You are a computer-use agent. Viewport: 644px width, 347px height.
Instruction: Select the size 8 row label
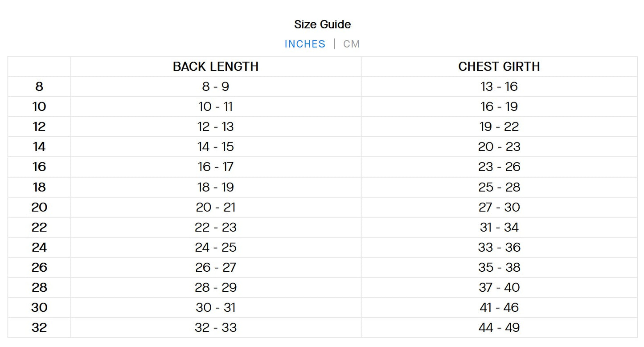(x=39, y=86)
